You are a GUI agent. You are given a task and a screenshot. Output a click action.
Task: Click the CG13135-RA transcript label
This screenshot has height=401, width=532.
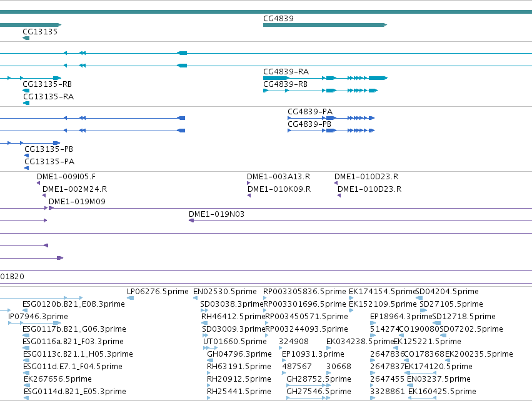coord(49,97)
